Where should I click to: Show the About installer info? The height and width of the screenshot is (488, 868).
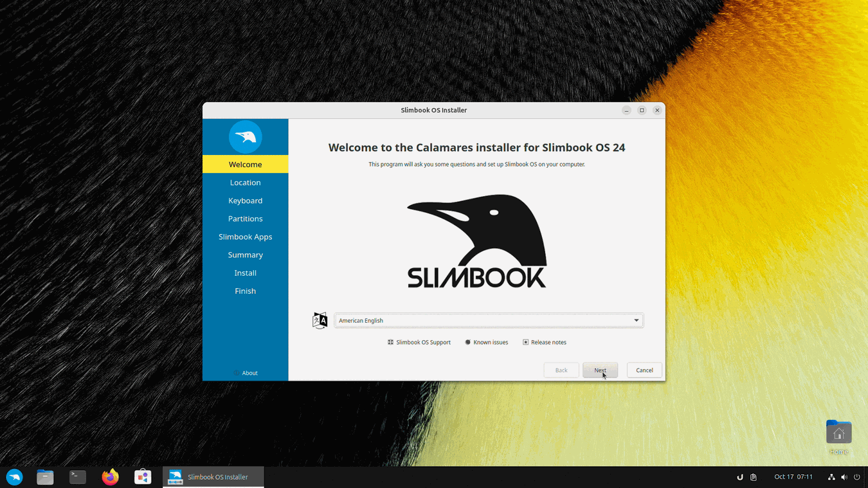click(246, 373)
